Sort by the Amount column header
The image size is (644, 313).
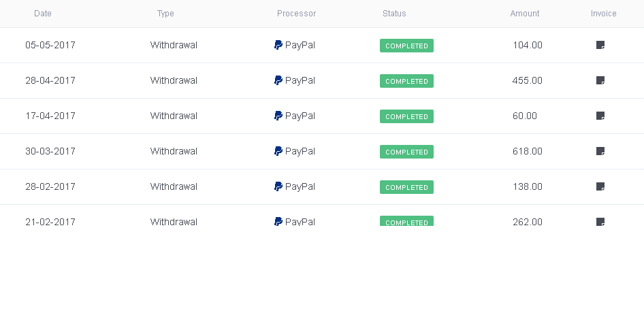click(525, 14)
